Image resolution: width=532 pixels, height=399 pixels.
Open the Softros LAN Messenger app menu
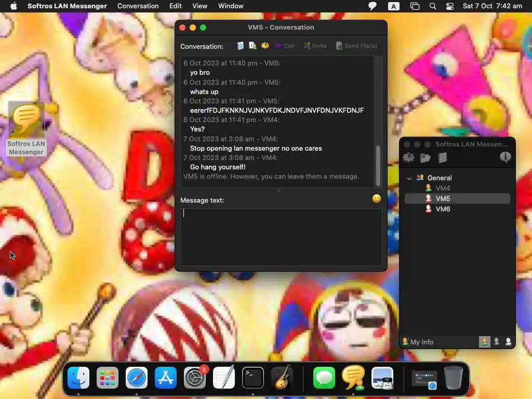[x=67, y=6]
